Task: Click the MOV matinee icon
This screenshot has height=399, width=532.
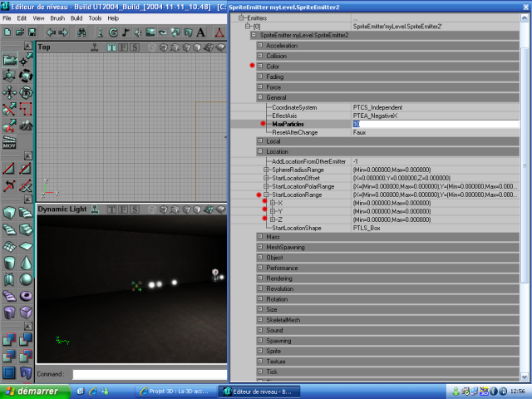Action: pos(8,145)
